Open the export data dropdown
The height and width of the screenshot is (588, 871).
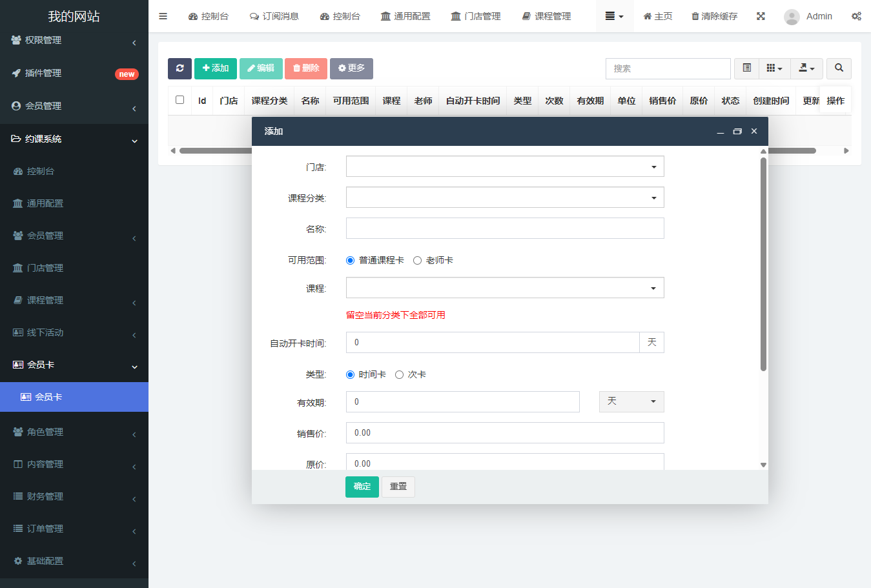click(x=806, y=68)
